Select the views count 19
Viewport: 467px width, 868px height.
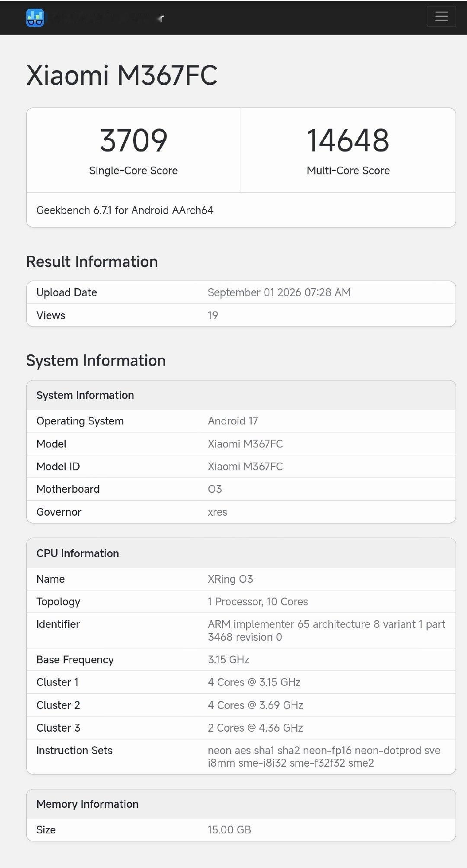[213, 315]
